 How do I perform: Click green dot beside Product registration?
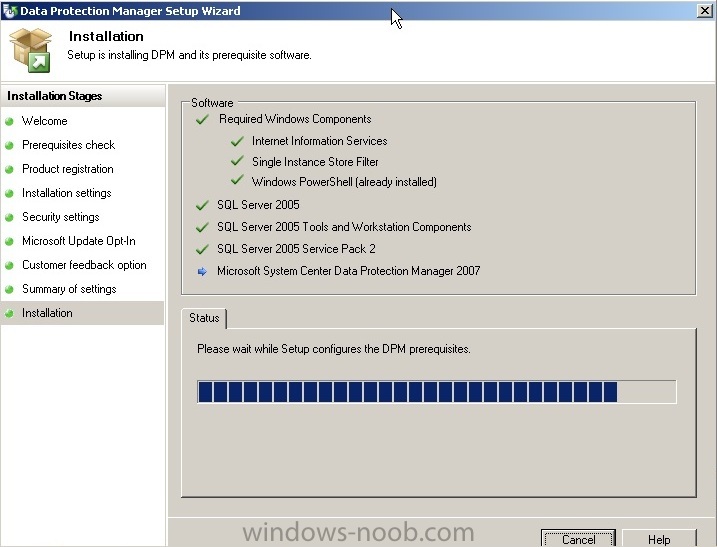click(9, 170)
